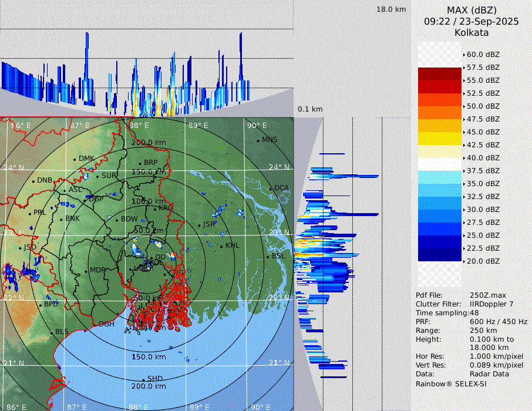Click the 60.0 dBZ legend label

click(x=483, y=55)
